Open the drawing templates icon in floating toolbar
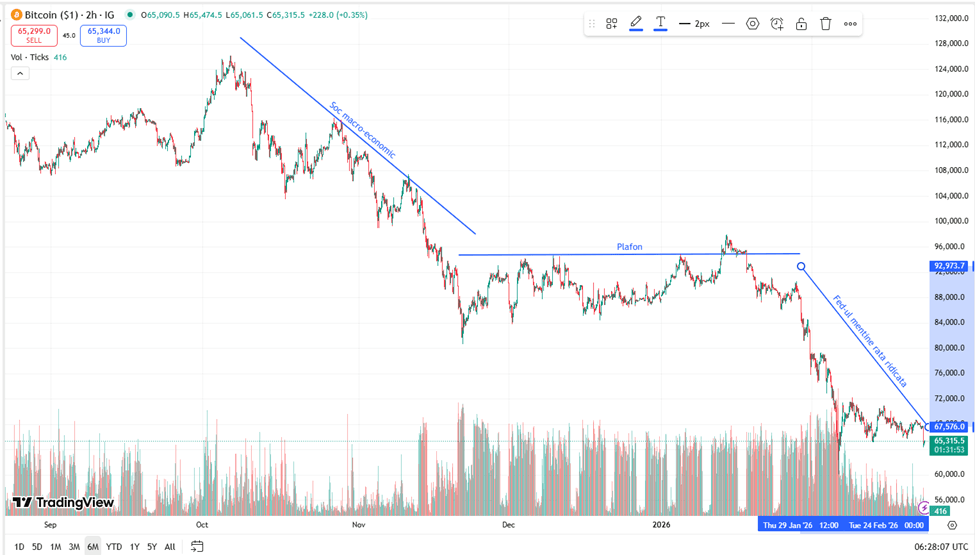This screenshot has width=975, height=555. coord(611,23)
